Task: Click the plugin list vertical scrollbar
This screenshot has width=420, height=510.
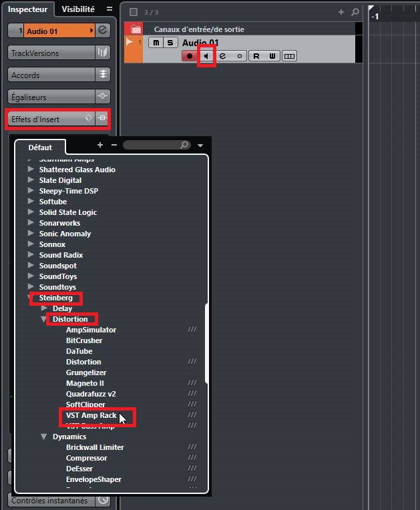Action: pos(206,343)
